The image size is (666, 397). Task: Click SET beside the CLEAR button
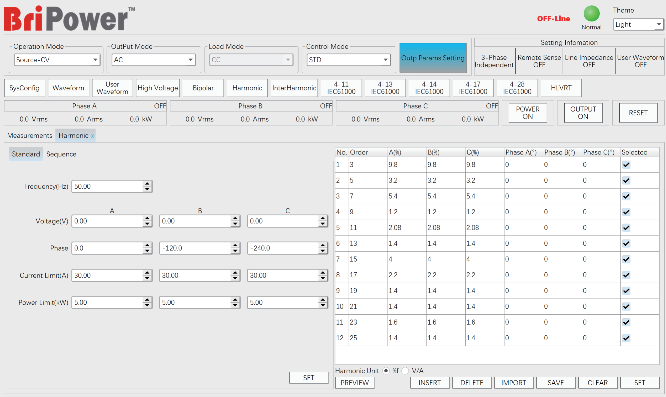(x=640, y=383)
